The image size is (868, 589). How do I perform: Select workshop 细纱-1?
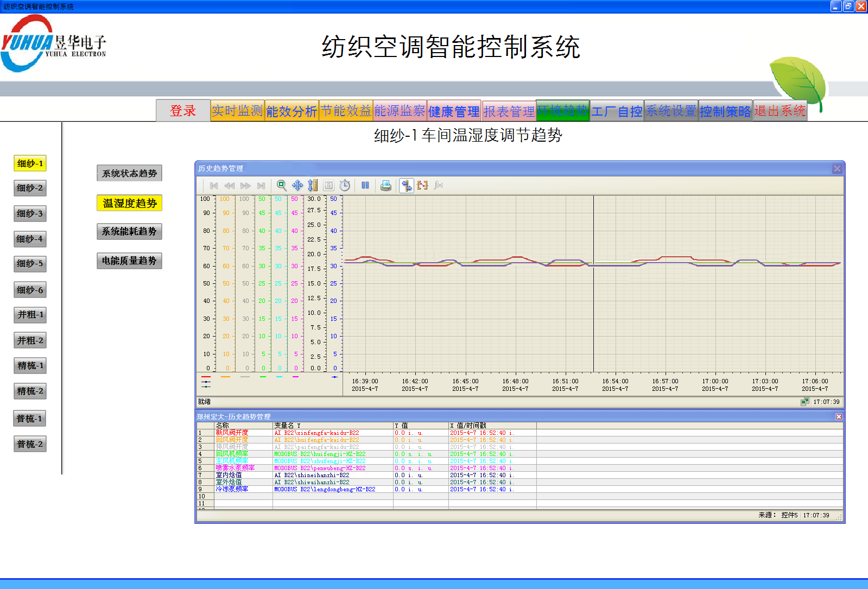click(x=30, y=163)
